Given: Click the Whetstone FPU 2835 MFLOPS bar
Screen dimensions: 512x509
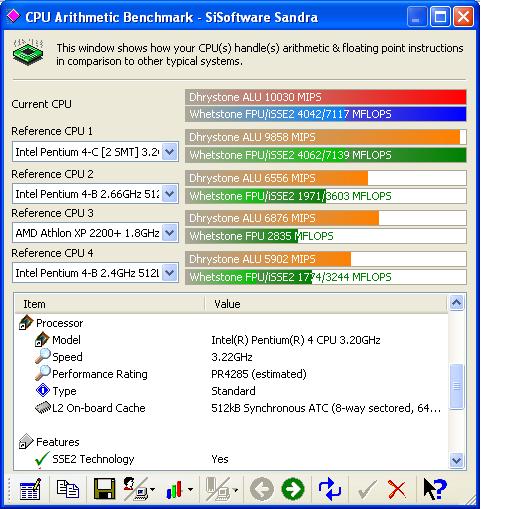Looking at the screenshot, I should (x=326, y=236).
